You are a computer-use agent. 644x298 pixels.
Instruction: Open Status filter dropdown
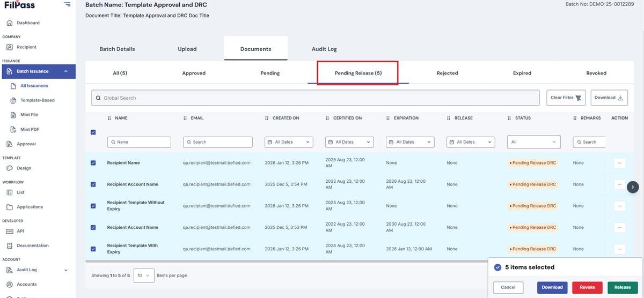(x=534, y=142)
